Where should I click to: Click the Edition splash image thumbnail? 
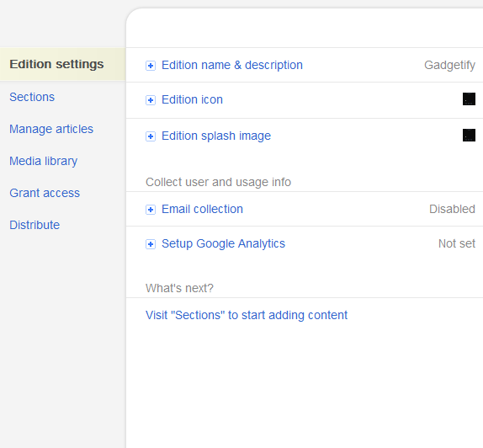469,135
